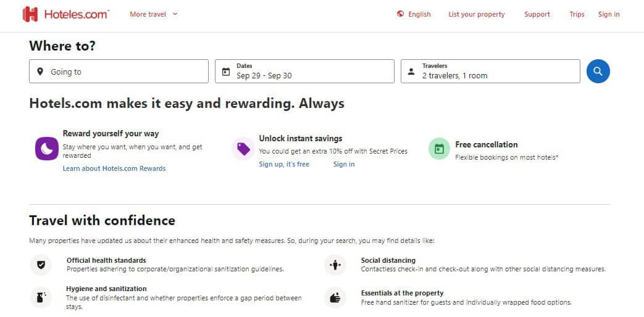The width and height of the screenshot is (644, 317).
Task: Click the Sign up, it's free link
Action: pyautogui.click(x=284, y=165)
